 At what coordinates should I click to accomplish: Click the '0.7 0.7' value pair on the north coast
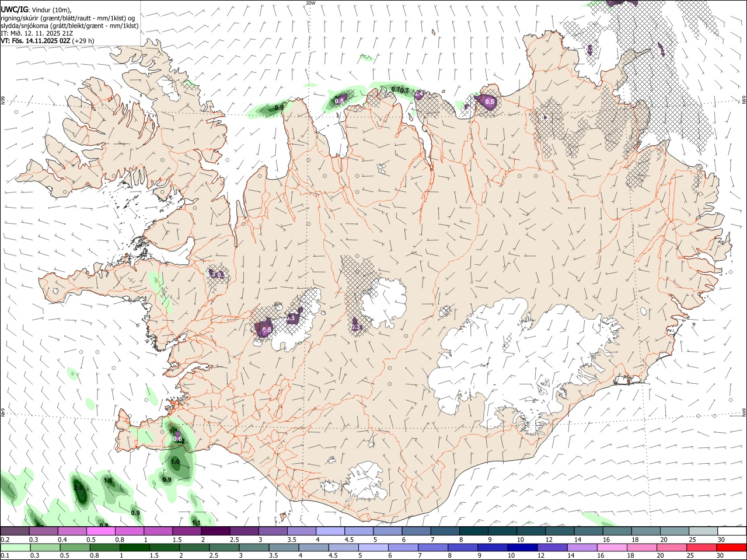[400, 89]
